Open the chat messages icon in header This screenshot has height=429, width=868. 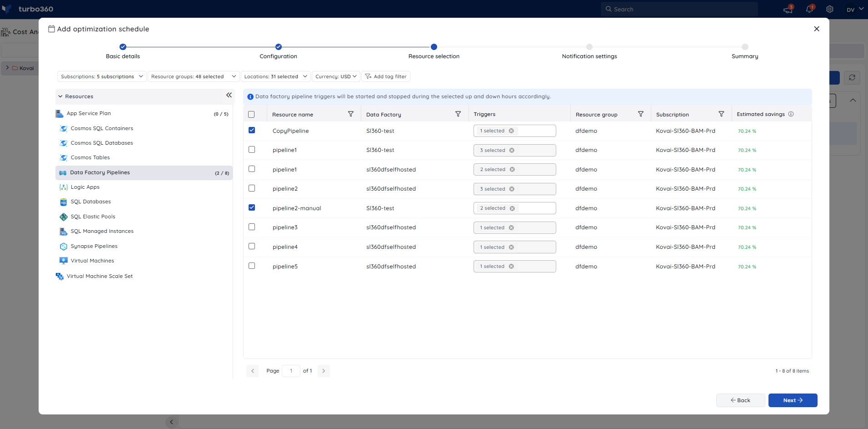(788, 10)
